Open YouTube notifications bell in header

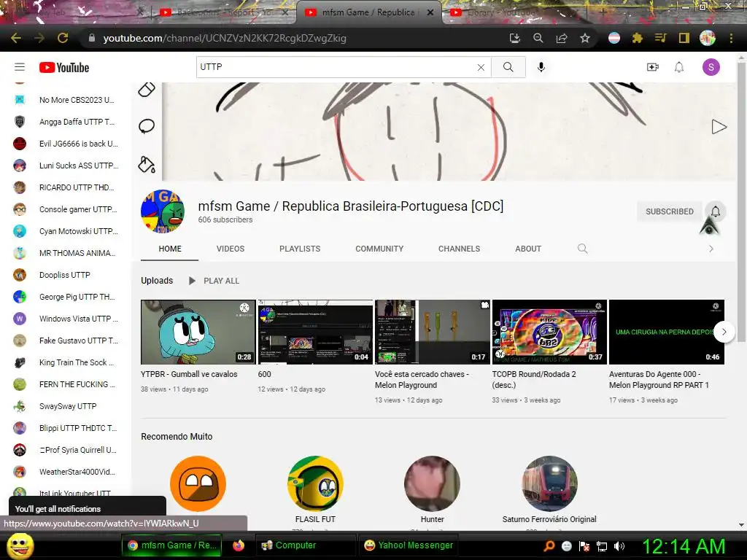point(679,67)
